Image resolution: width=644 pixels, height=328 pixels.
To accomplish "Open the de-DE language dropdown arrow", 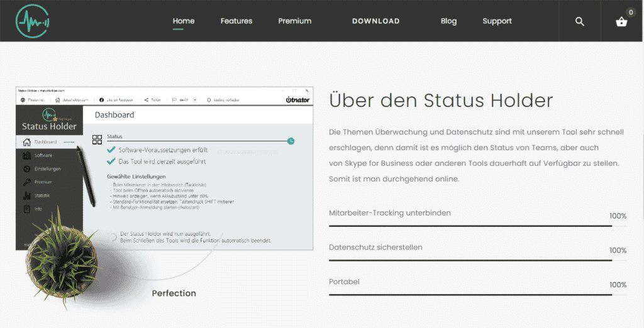I will [x=195, y=100].
